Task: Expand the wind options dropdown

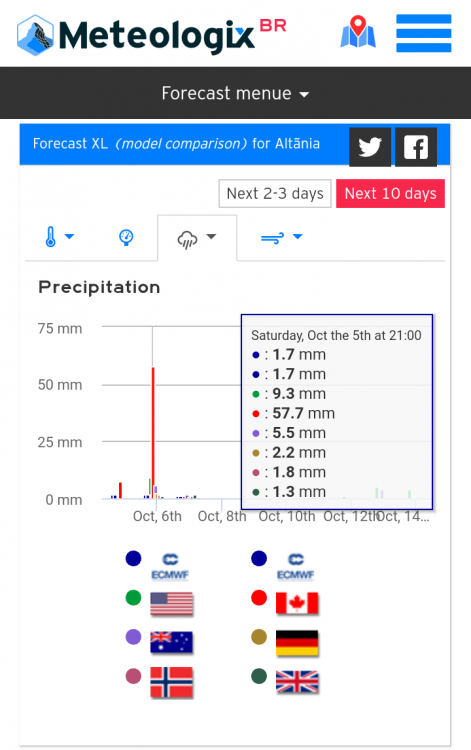Action: [x=282, y=237]
